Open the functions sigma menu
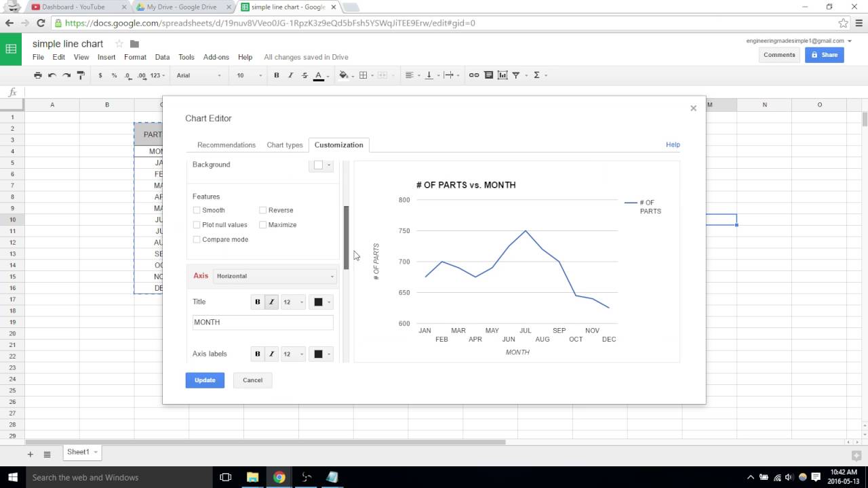 (539, 75)
